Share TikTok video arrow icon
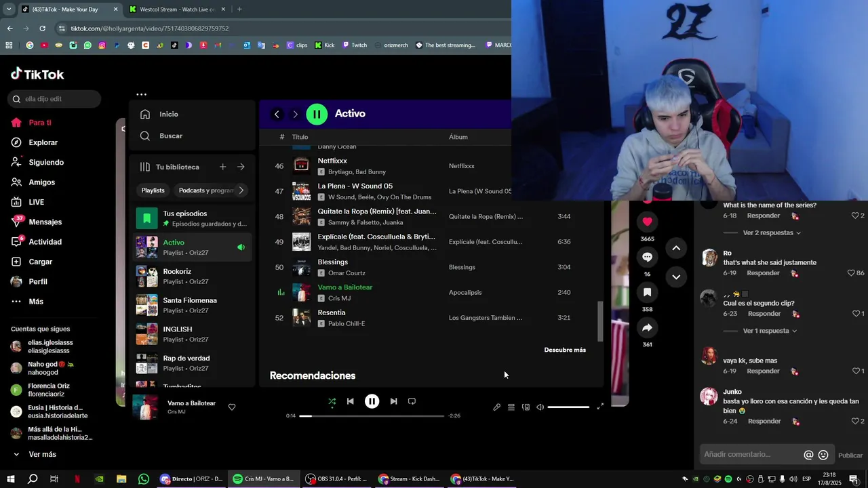This screenshot has width=868, height=488. tap(647, 327)
